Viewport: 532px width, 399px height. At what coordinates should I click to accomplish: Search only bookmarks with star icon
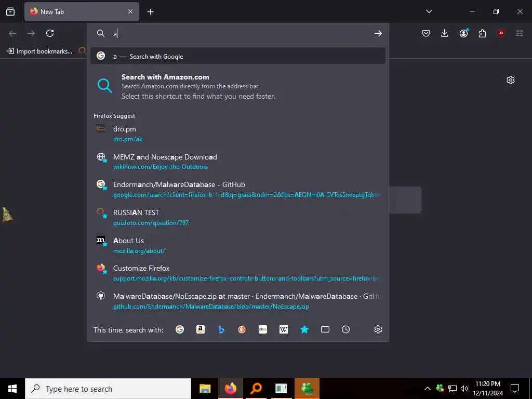pos(304,329)
